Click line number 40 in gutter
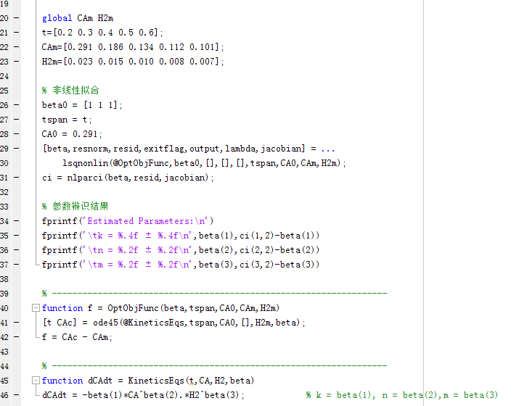 (x=6, y=308)
